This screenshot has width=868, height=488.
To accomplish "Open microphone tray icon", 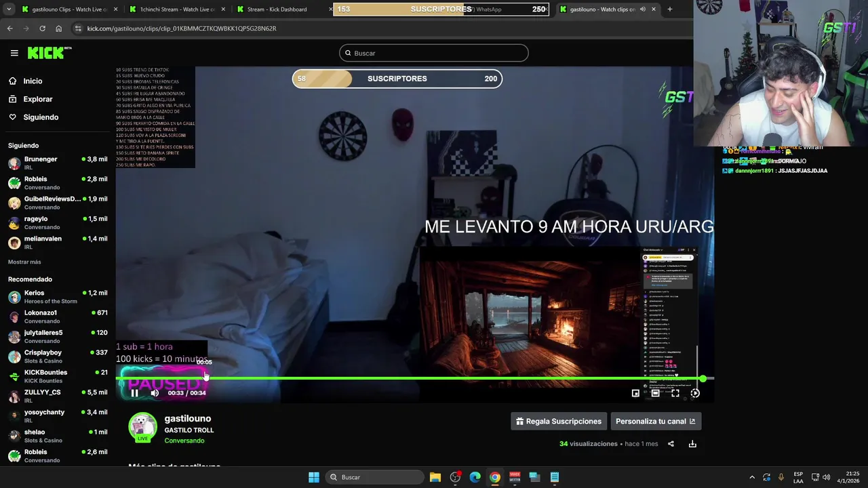I will click(781, 477).
